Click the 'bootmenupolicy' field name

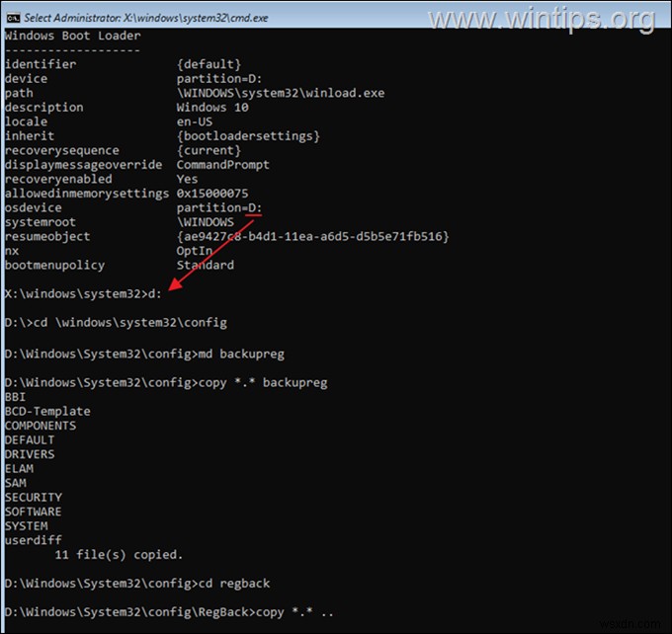55,266
